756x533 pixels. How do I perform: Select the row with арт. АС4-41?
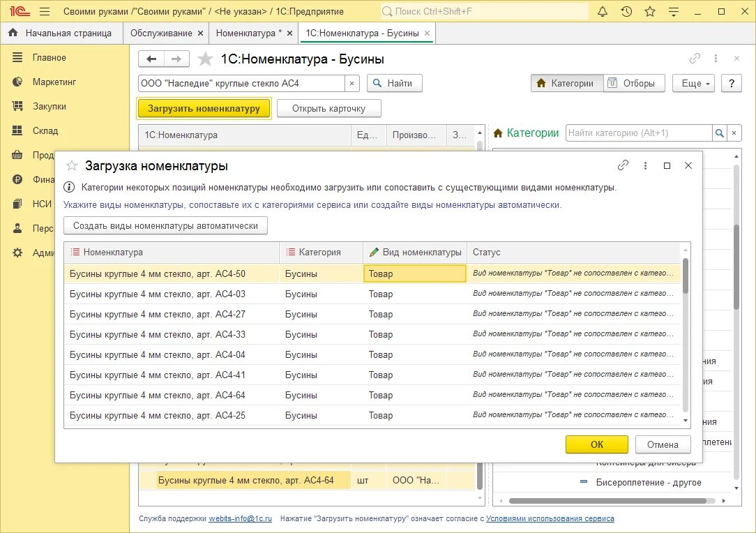pyautogui.click(x=372, y=375)
